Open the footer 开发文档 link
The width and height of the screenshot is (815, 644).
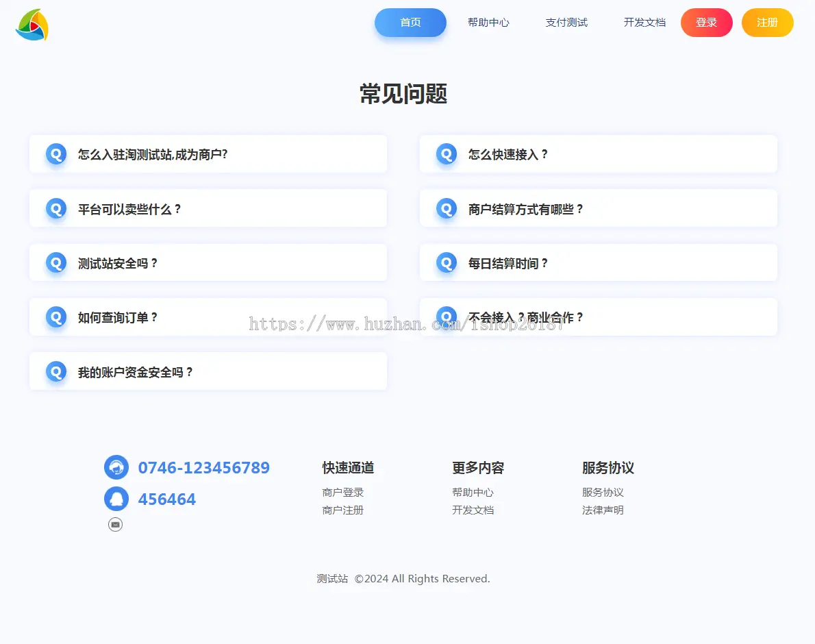pos(473,510)
